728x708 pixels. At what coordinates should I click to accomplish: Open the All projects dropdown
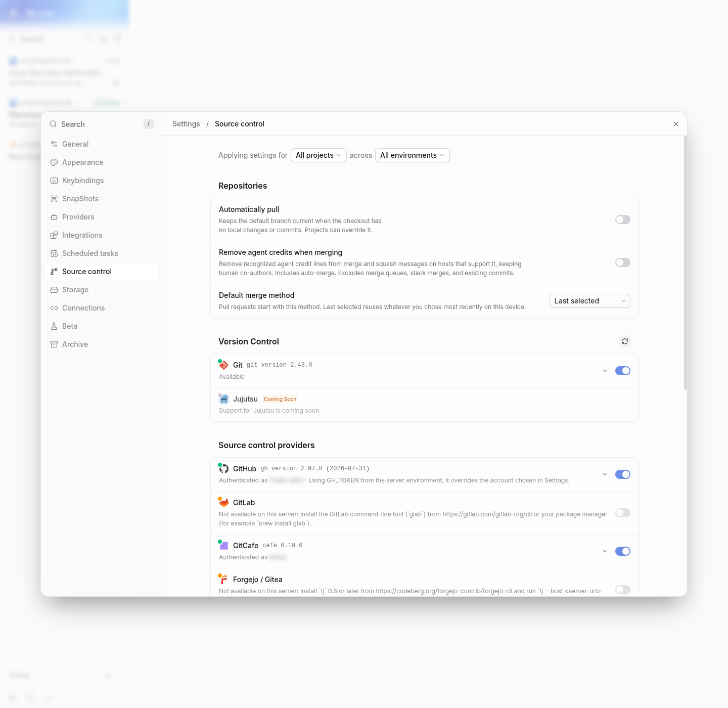[x=318, y=155]
